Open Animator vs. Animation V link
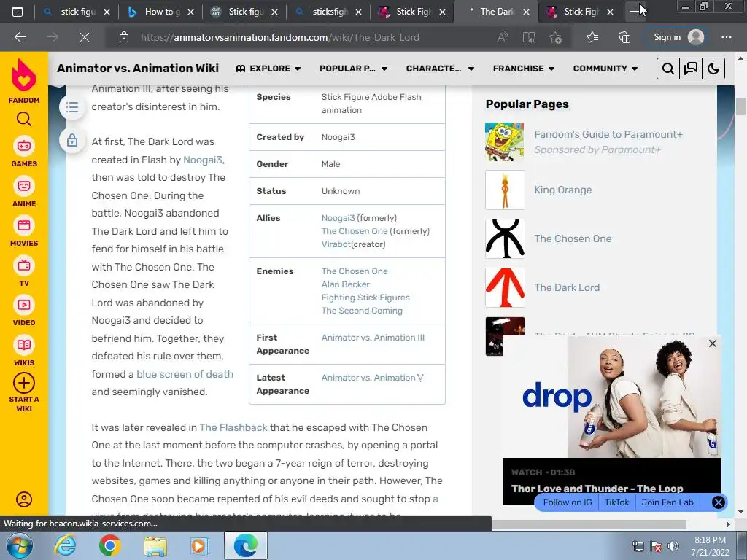Viewport: 747px width, 560px height. pyautogui.click(x=372, y=378)
